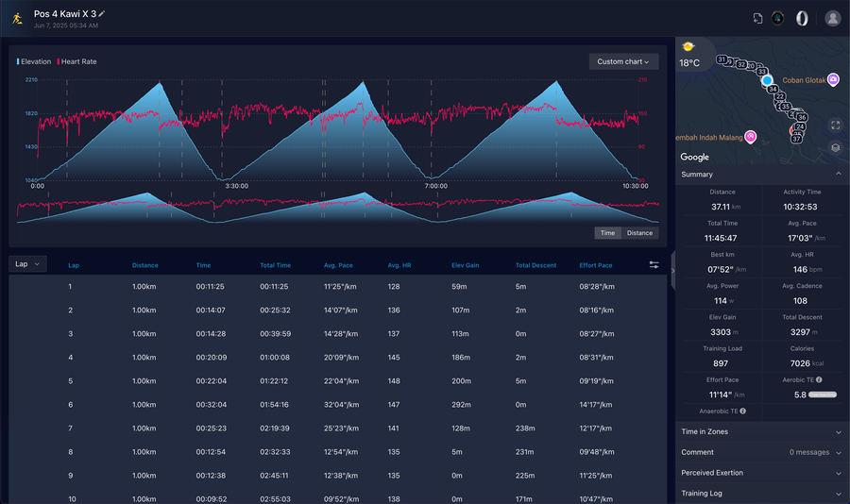This screenshot has height=504, width=850.
Task: Click the export file icon in header
Action: 757,19
